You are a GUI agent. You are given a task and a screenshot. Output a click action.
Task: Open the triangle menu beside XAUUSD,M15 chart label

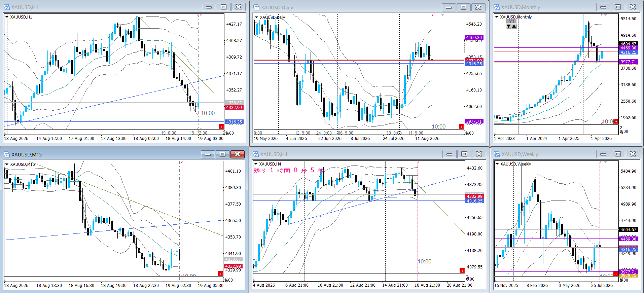click(7, 164)
